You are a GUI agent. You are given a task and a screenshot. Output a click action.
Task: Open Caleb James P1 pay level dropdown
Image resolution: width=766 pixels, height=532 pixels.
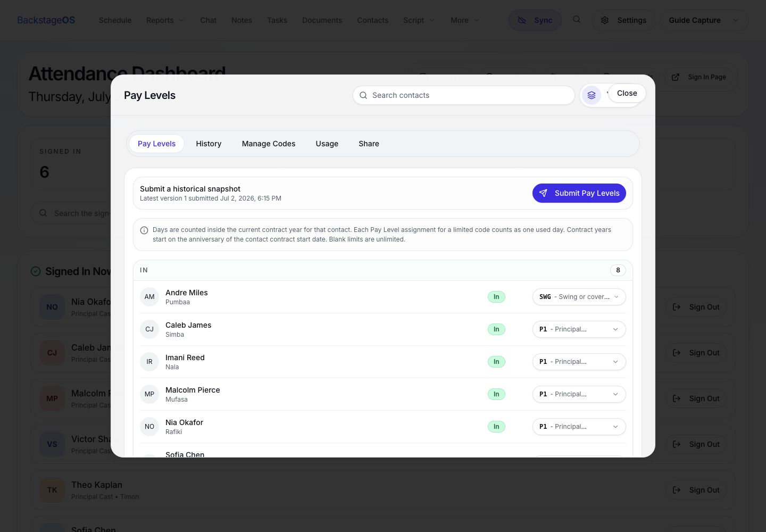click(x=579, y=329)
